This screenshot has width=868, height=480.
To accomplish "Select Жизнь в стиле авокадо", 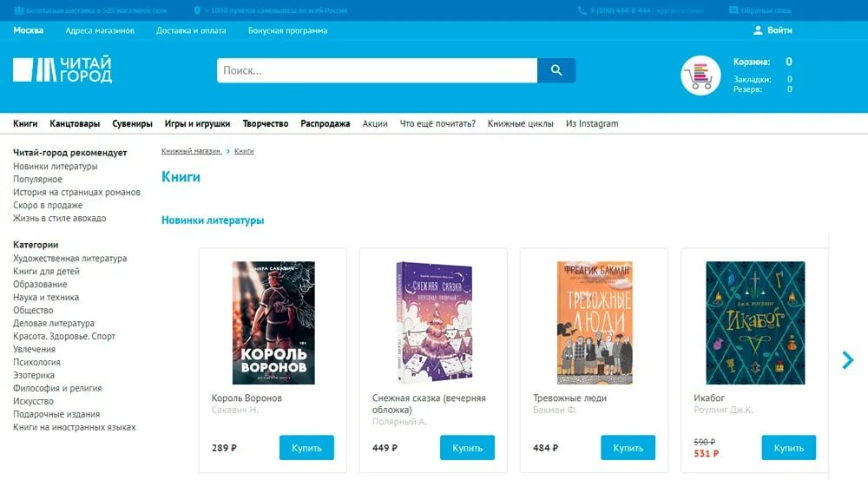I will click(59, 218).
